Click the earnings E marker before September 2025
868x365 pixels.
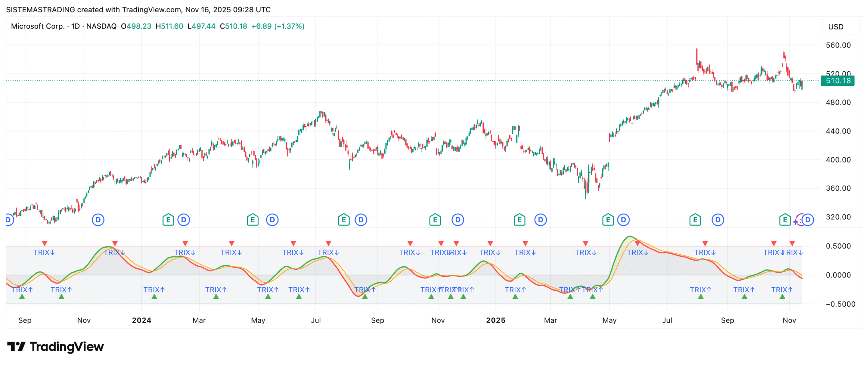pyautogui.click(x=694, y=220)
